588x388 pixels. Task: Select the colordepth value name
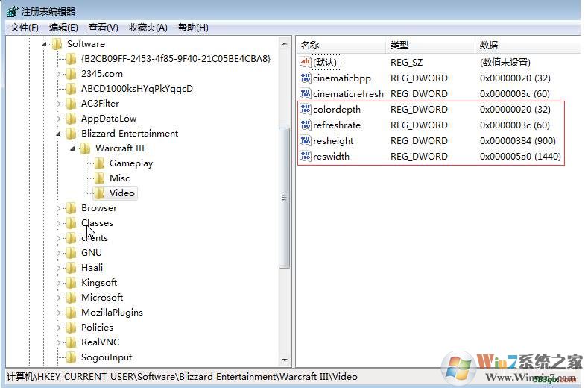(337, 109)
